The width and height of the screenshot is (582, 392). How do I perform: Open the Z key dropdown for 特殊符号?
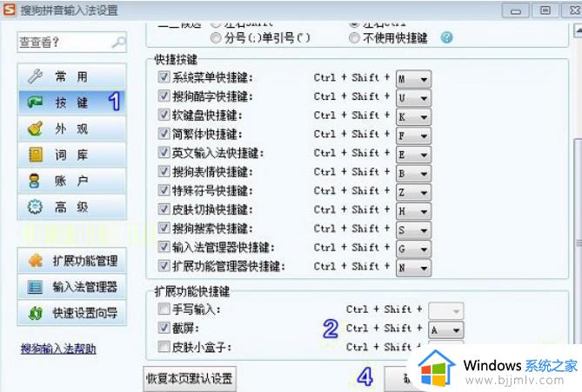tap(413, 192)
